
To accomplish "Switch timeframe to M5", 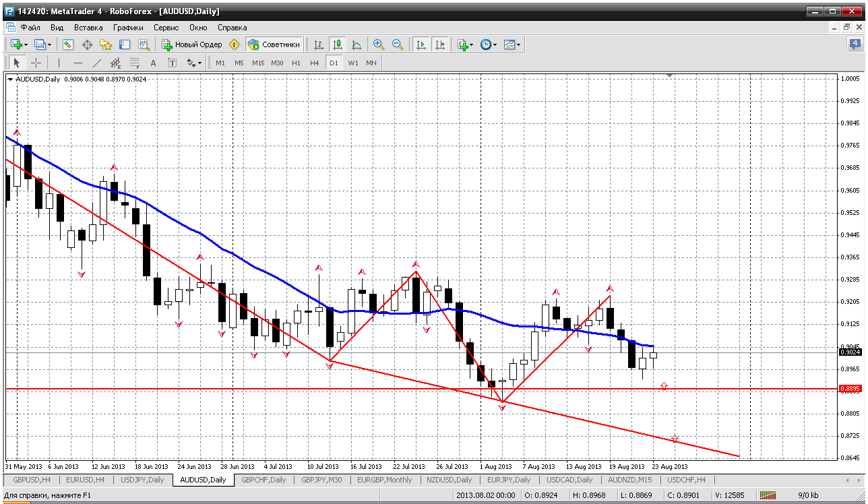I will point(239,63).
